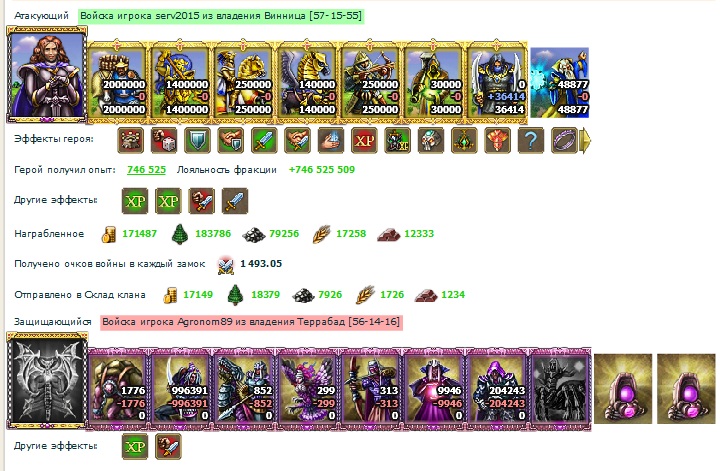Click the handshake with sword effect icon
Image resolution: width=720 pixels, height=471 pixels.
click(298, 140)
